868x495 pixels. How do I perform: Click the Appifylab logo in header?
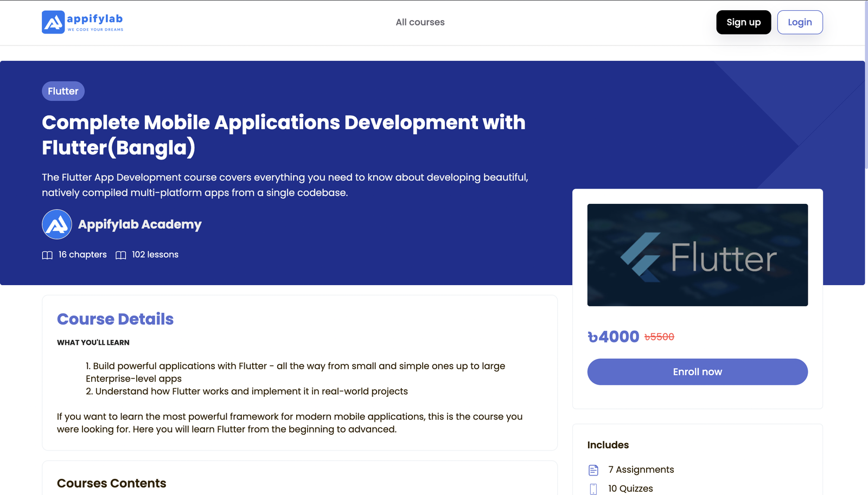click(x=82, y=22)
